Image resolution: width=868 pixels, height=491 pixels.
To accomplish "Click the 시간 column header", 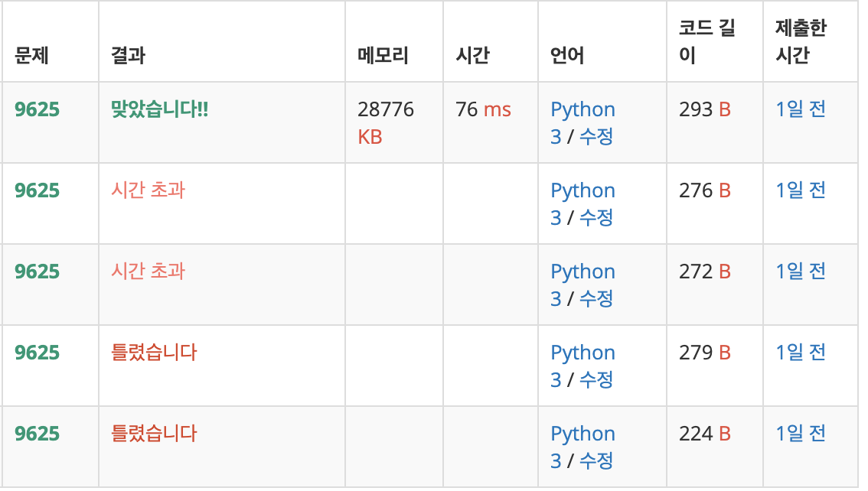I will pos(471,55).
